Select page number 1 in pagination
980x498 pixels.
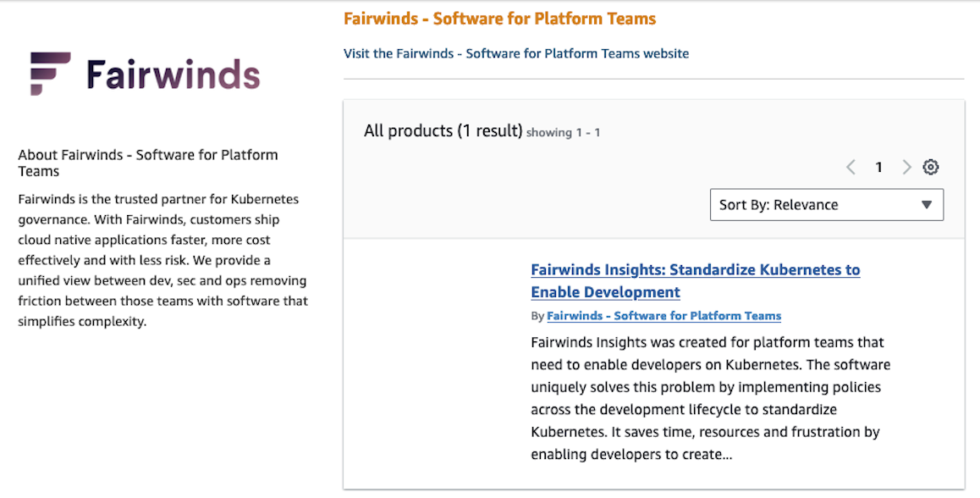coord(878,167)
